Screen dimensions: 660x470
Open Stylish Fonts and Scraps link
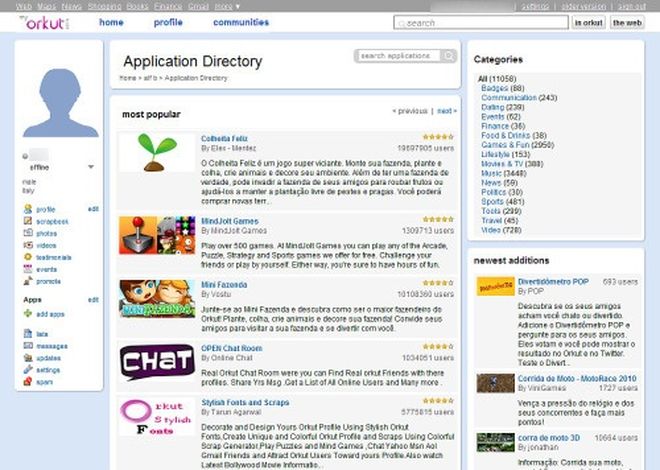245,402
